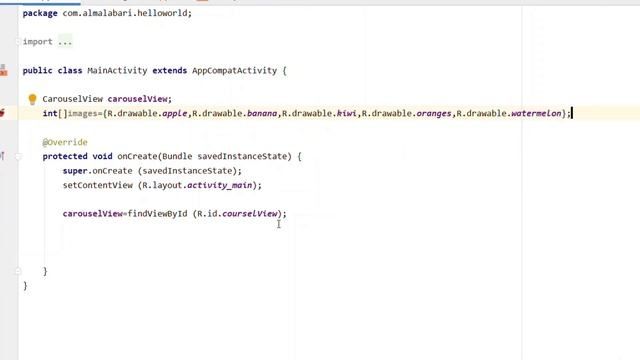The height and width of the screenshot is (360, 640).
Task: Click the onCreate override gutter icon
Action: (x=2, y=156)
